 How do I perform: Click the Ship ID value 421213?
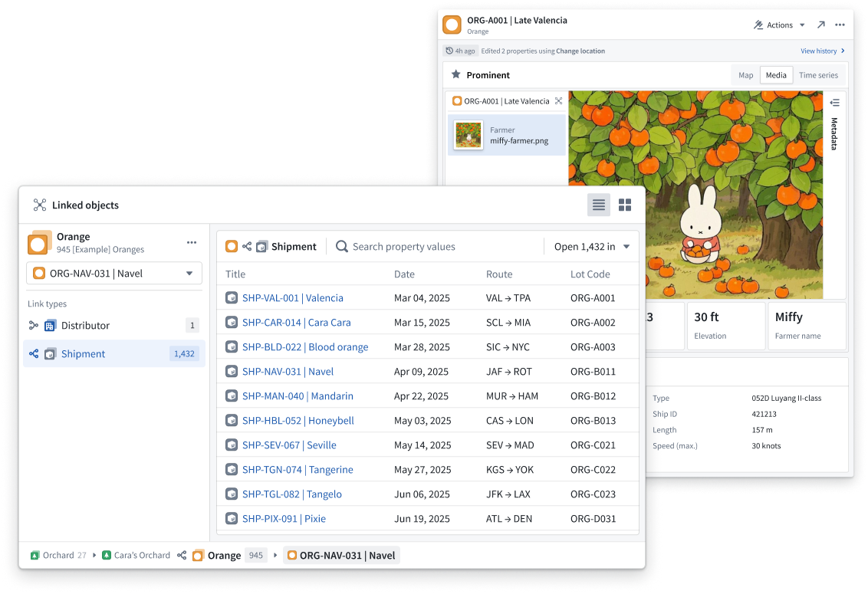coord(764,414)
